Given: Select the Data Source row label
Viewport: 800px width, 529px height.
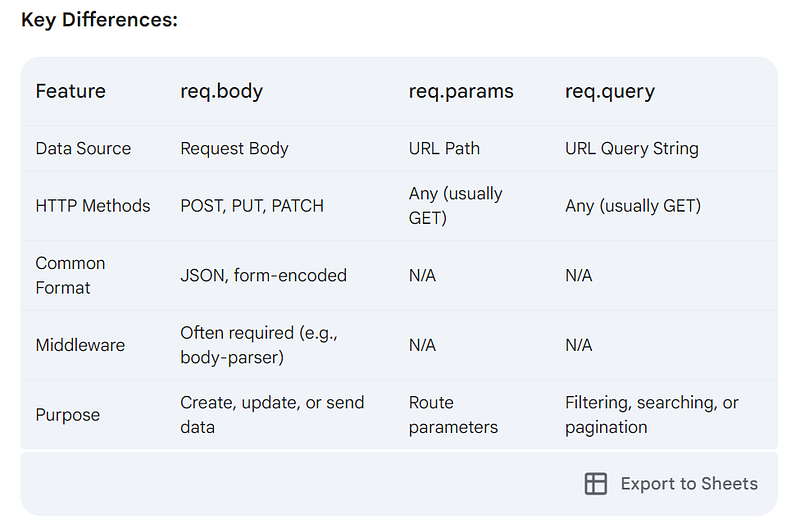Looking at the screenshot, I should click(83, 148).
